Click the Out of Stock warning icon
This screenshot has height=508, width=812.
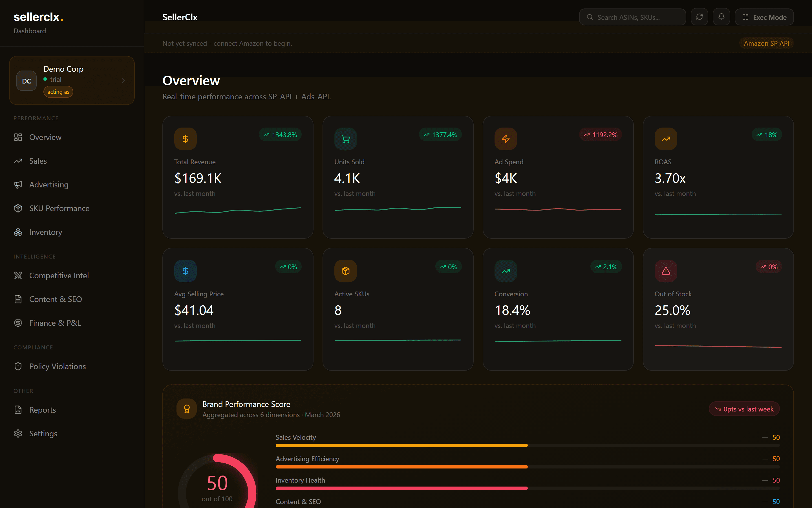pos(666,271)
